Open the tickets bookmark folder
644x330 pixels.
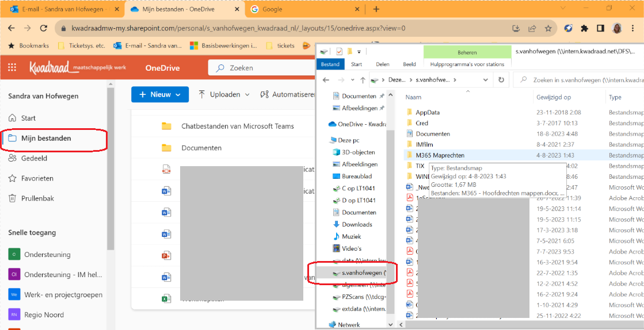click(x=280, y=45)
